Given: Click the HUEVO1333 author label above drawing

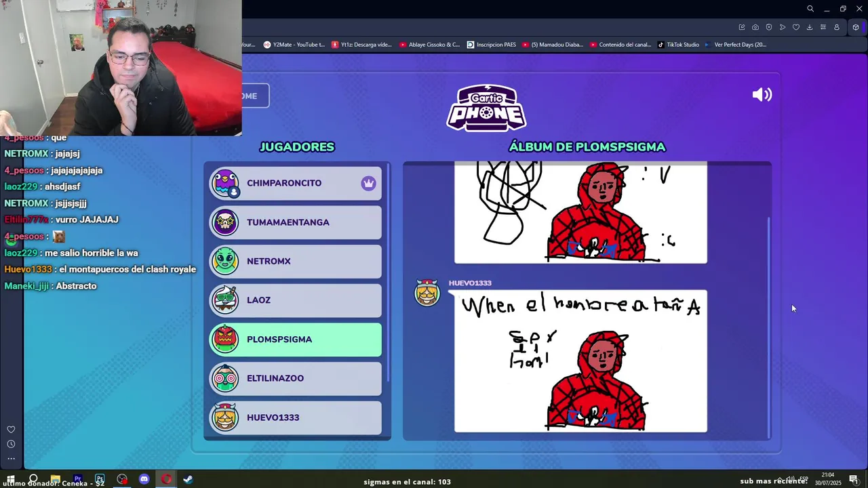Looking at the screenshot, I should click(470, 283).
